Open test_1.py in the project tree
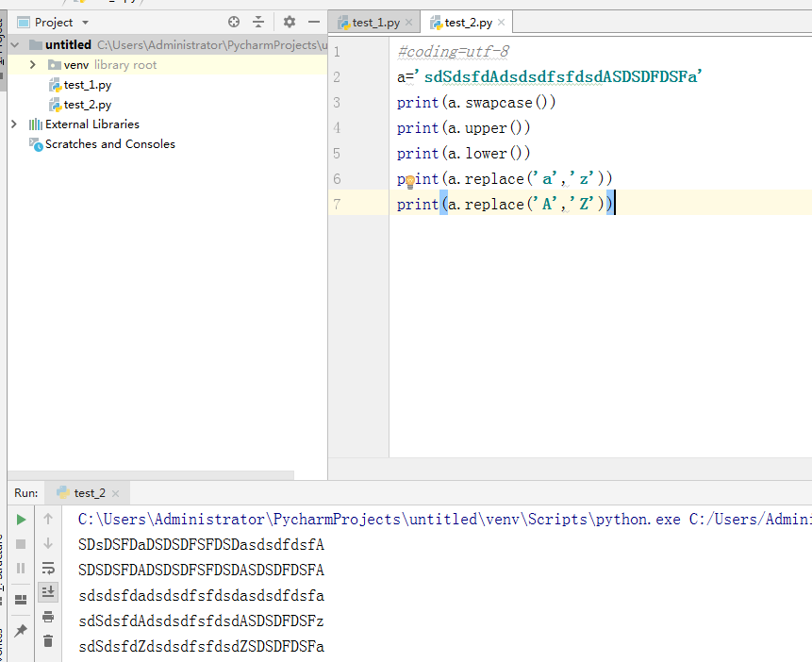 tap(87, 85)
